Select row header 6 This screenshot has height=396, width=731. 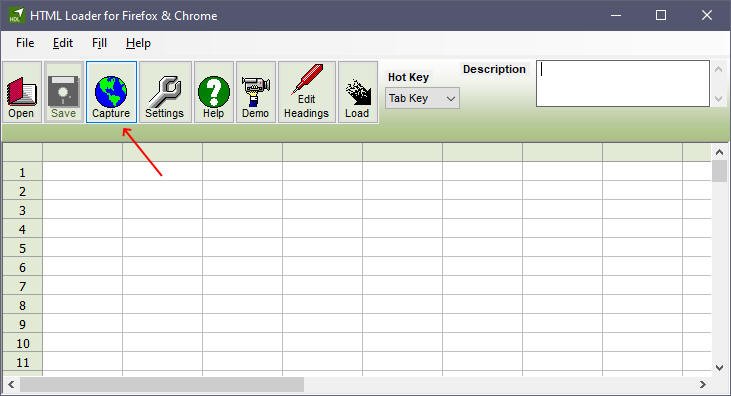click(22, 267)
